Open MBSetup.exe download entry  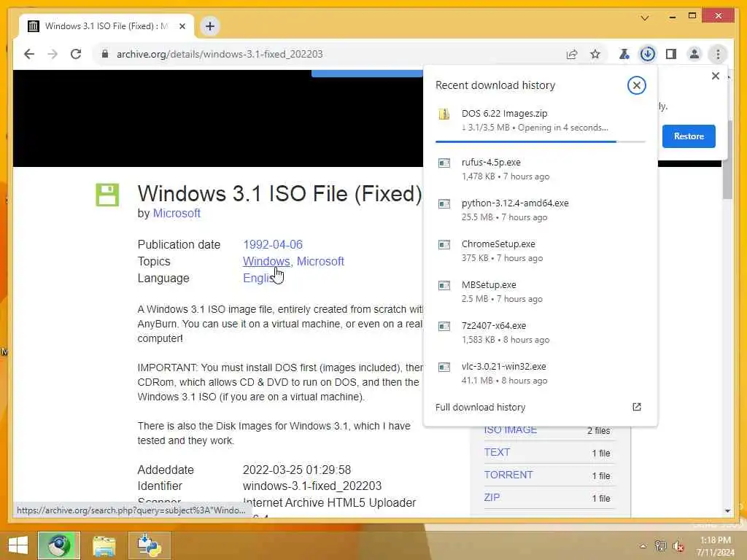pos(540,292)
